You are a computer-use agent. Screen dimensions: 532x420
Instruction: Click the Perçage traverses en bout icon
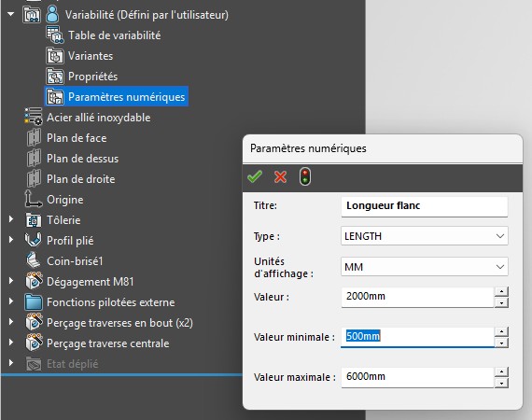(34, 322)
